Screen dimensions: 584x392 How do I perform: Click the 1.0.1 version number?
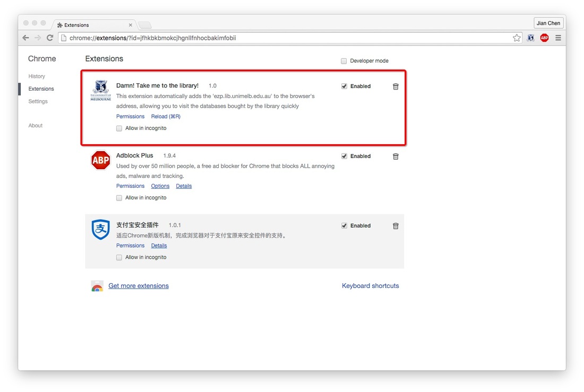pyautogui.click(x=175, y=225)
